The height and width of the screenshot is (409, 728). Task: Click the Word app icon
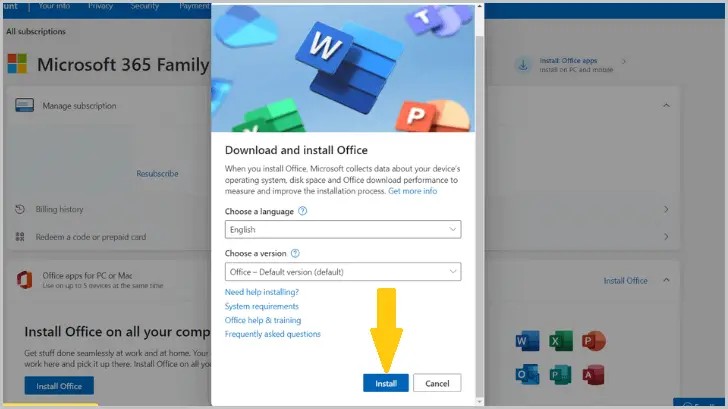pyautogui.click(x=527, y=341)
